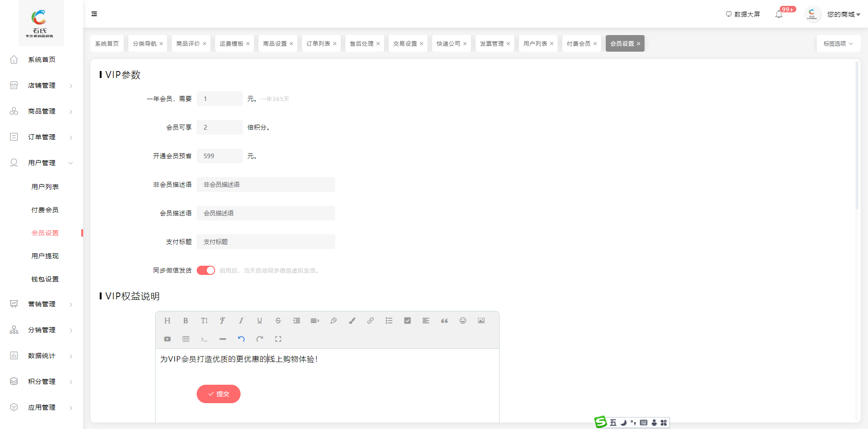The width and height of the screenshot is (868, 429).
Task: Open the notification bell with 99+ badge
Action: click(x=779, y=14)
